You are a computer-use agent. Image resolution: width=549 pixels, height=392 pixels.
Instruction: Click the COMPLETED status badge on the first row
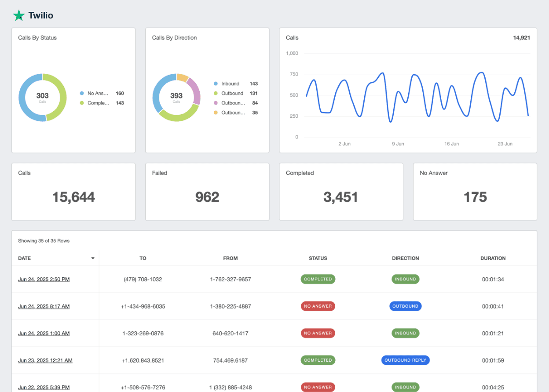[x=318, y=279]
